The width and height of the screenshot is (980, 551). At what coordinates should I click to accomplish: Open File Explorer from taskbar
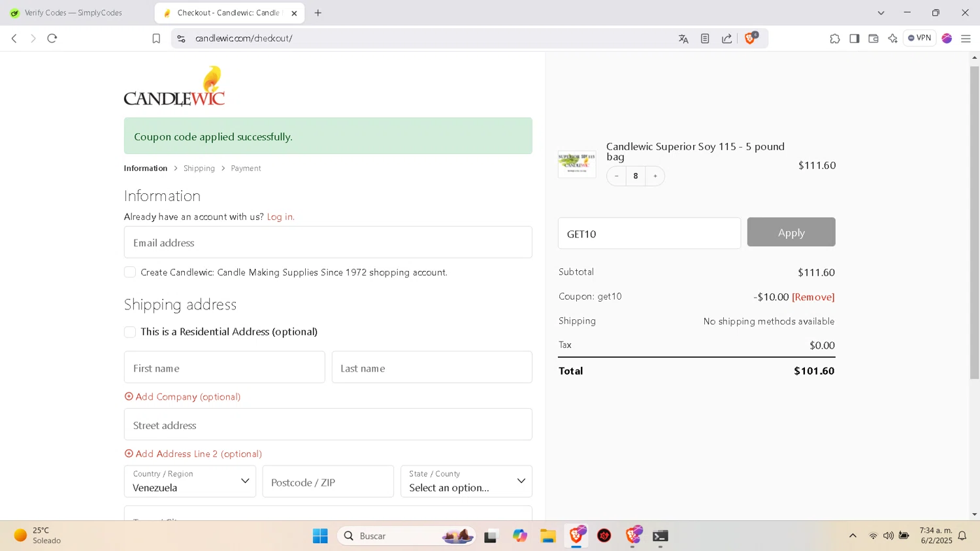(x=547, y=536)
